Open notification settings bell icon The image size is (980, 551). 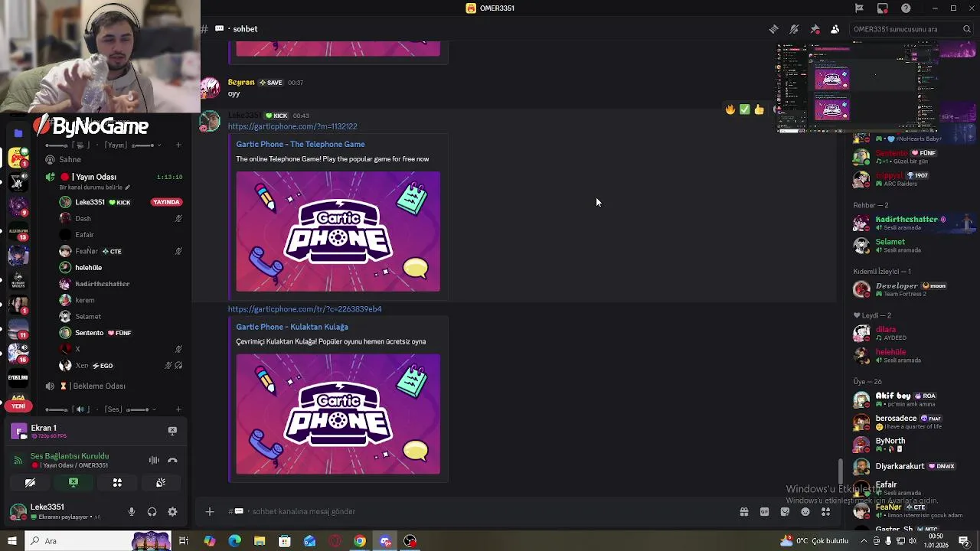point(794,29)
